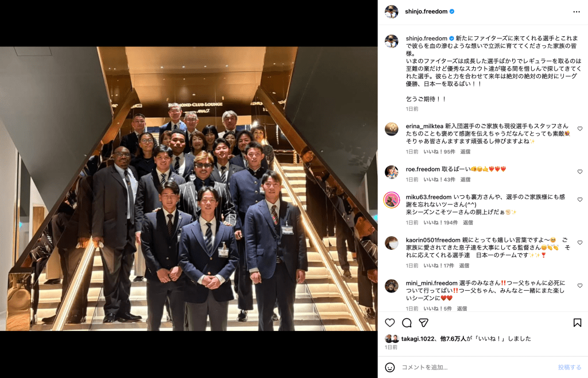Open emoji picker in comment box
The width and height of the screenshot is (588, 378).
(x=390, y=368)
